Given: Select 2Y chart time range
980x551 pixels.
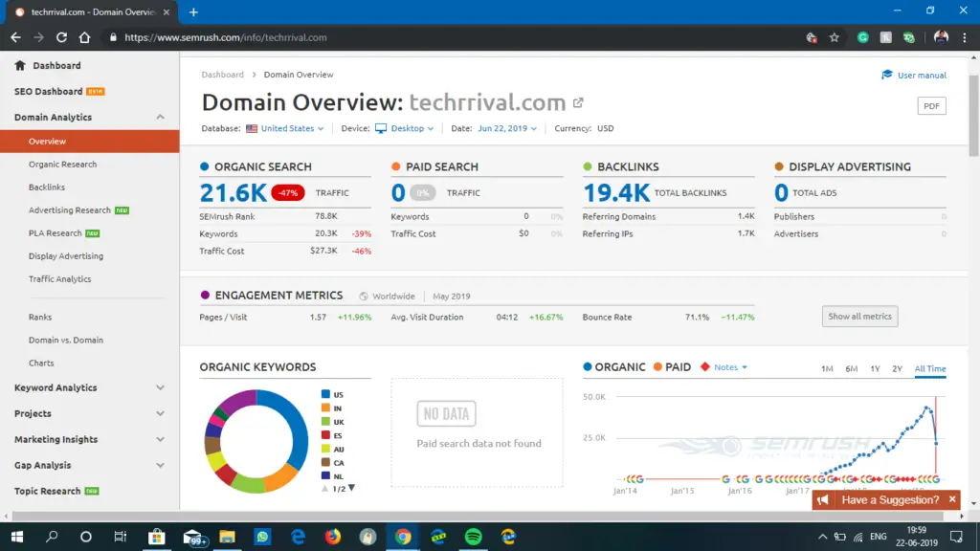Looking at the screenshot, I should (x=897, y=368).
